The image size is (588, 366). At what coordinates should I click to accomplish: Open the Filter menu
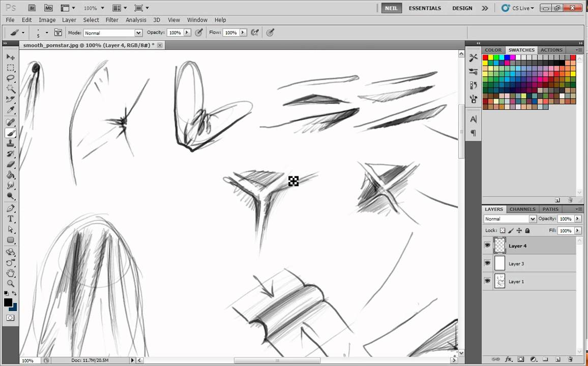pos(112,20)
